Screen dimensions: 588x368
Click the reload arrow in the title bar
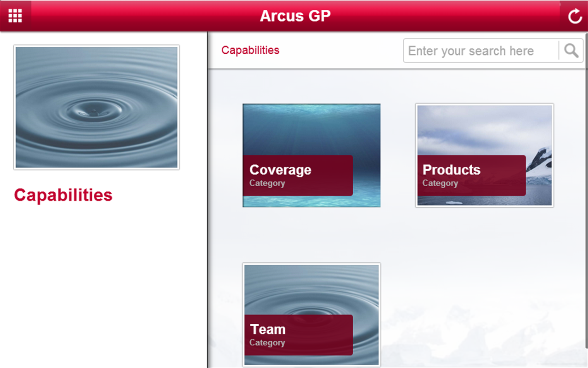pos(575,15)
